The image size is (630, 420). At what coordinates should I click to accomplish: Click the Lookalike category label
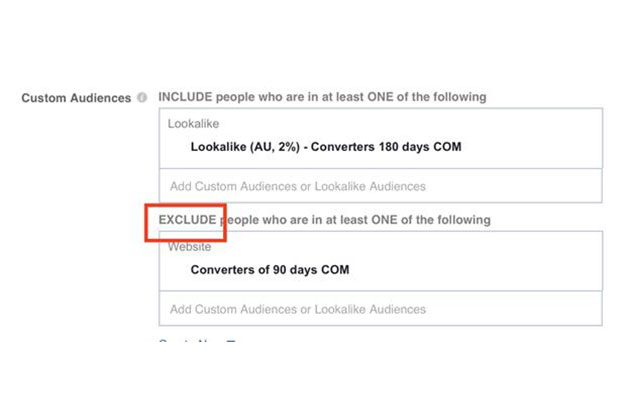(193, 124)
